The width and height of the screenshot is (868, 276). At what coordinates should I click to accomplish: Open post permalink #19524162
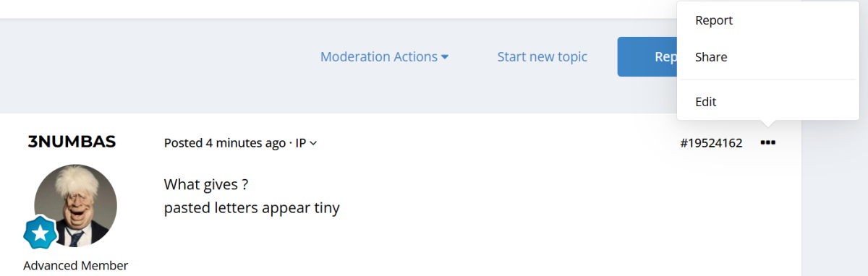click(x=711, y=143)
